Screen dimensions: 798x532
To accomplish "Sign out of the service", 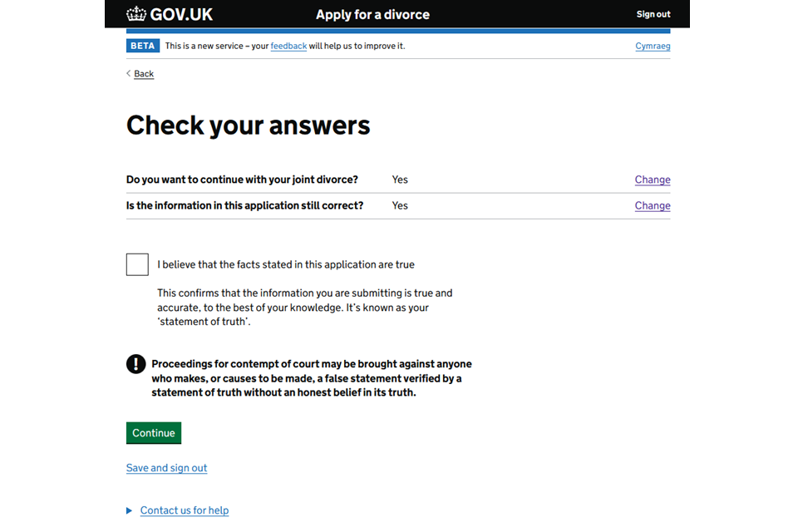I will (x=653, y=14).
